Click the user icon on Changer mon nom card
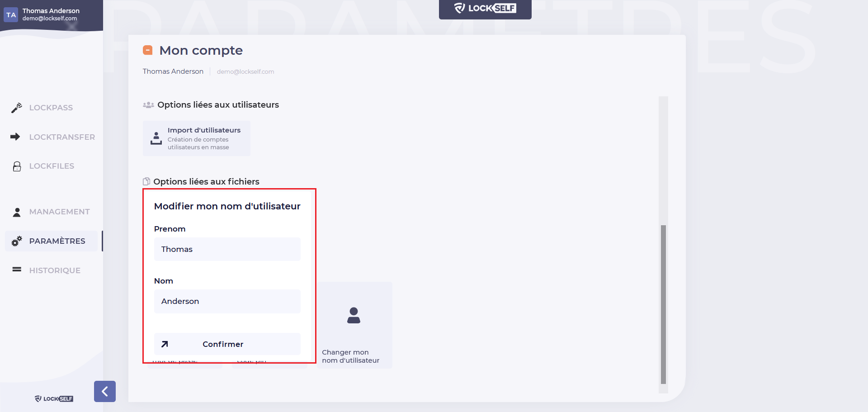This screenshot has width=868, height=412. pyautogui.click(x=354, y=315)
